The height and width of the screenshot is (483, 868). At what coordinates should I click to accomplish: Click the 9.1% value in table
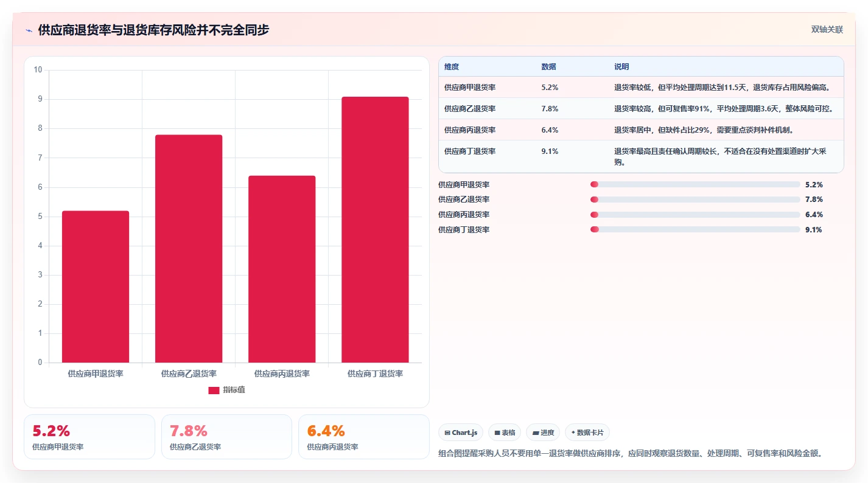tap(550, 151)
